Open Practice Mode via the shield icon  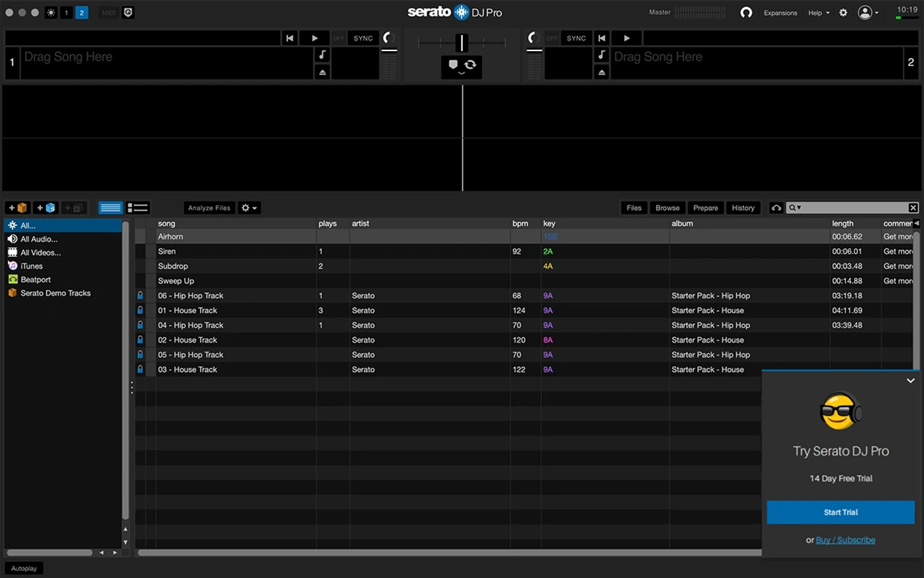coord(127,12)
